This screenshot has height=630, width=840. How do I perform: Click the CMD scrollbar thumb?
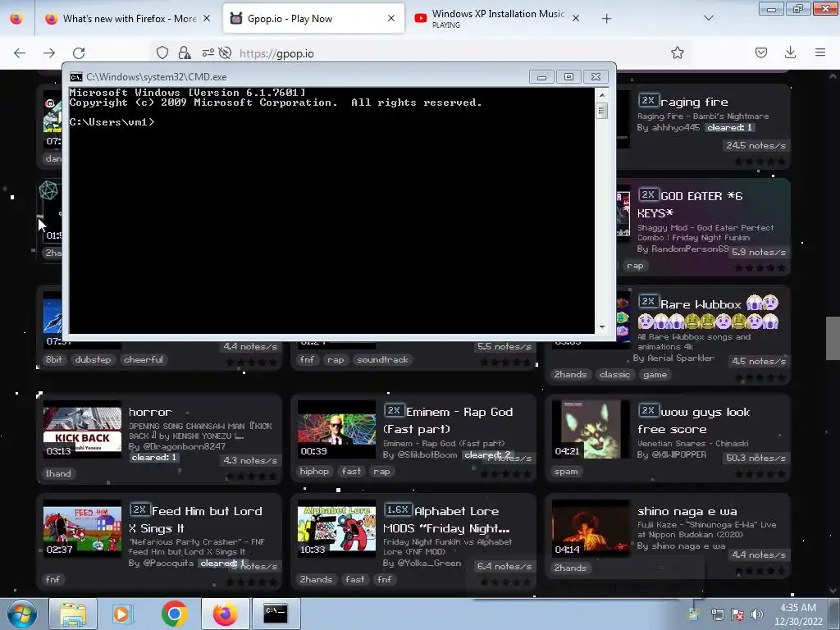601,111
